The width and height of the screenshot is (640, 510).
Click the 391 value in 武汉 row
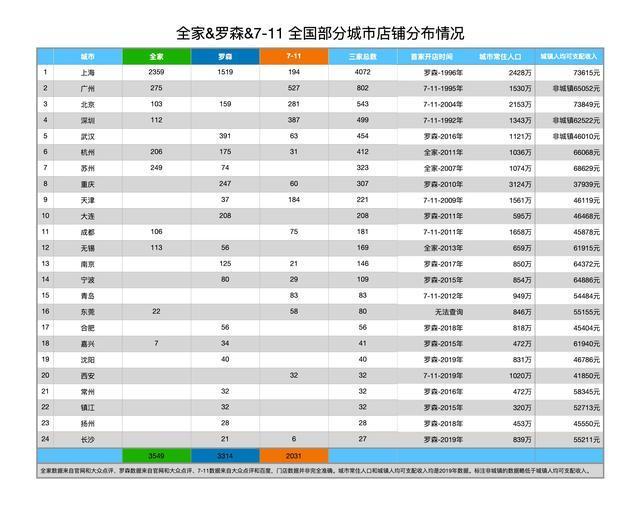pos(225,135)
